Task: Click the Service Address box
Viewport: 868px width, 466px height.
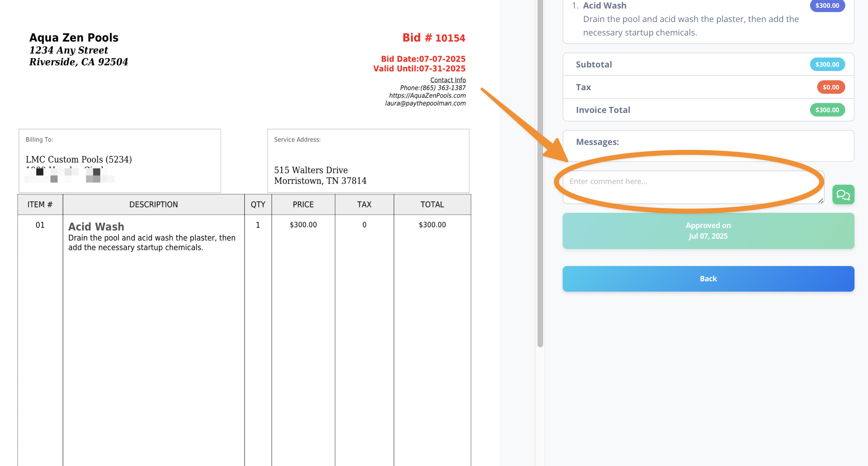Action: (368, 161)
